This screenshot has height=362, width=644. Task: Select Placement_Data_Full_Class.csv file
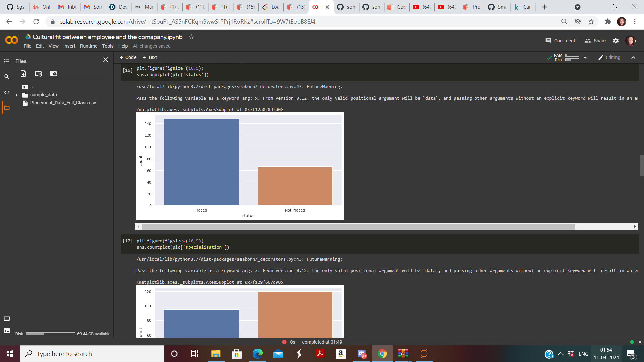pos(63,103)
